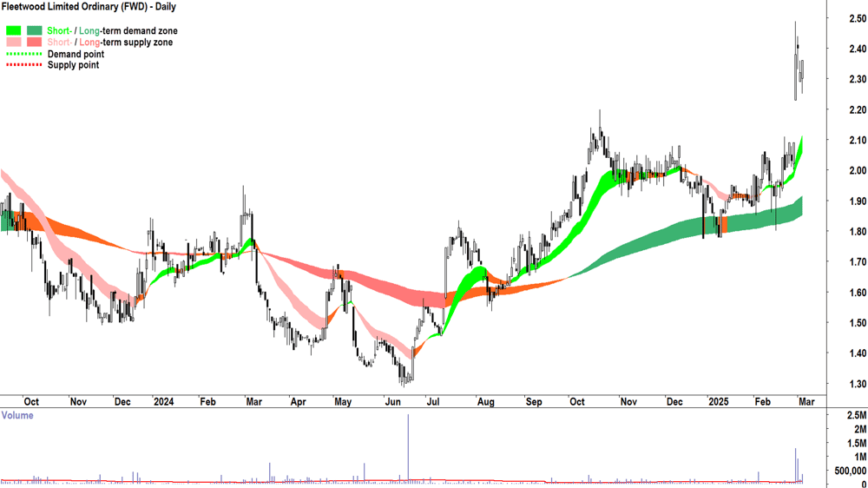Click the 2.5M volume axis label
This screenshot has height=488, width=868.
[x=857, y=415]
